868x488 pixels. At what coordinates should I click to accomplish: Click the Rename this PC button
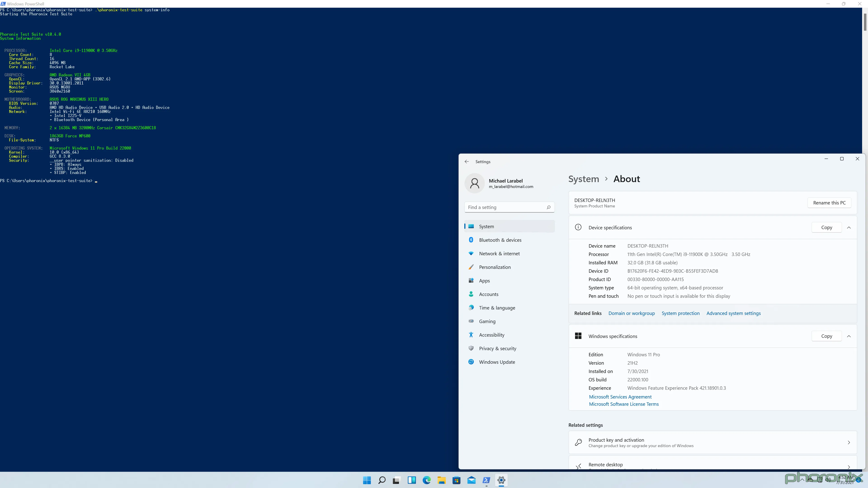[x=830, y=202]
